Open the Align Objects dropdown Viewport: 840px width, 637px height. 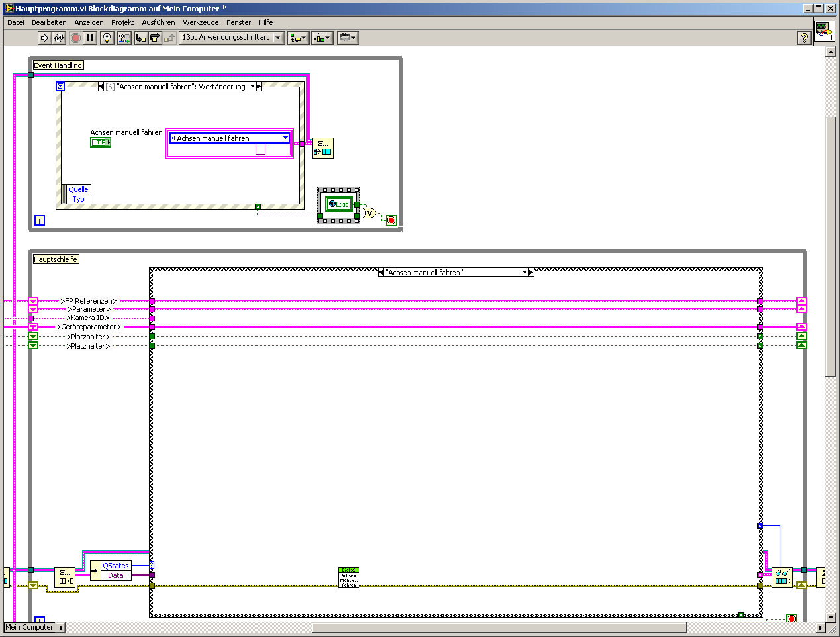(298, 38)
